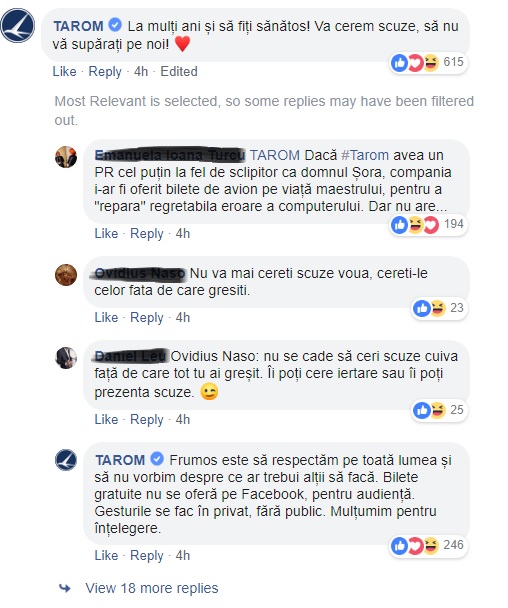Click the arrow icon beside View 18 more replies

tap(65, 588)
